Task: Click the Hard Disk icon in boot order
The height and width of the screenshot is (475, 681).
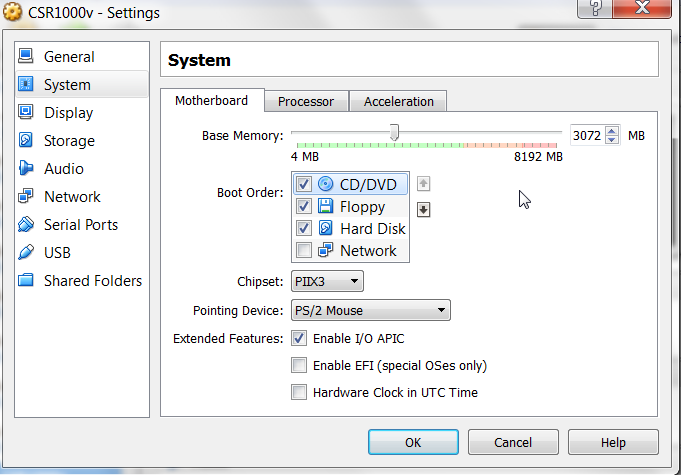Action: [x=325, y=228]
